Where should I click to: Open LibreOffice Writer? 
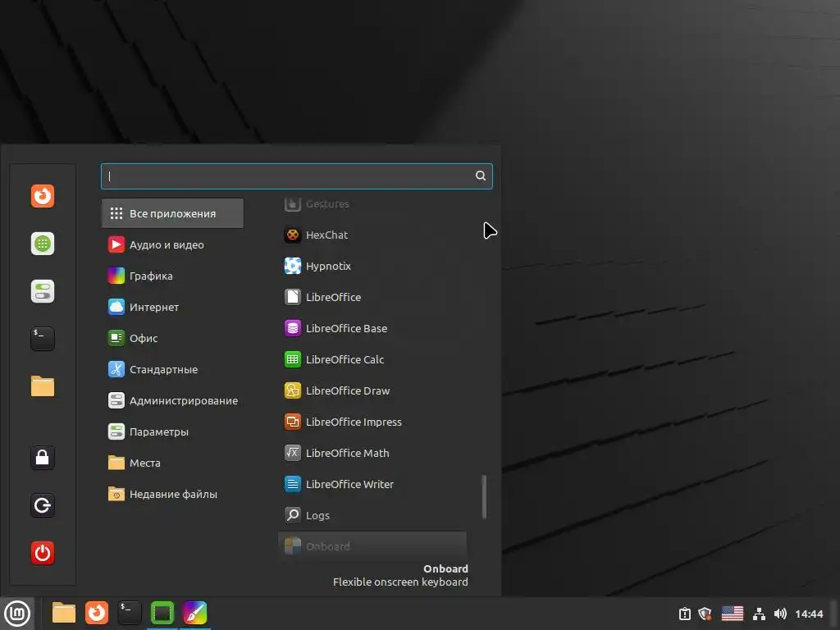point(372,484)
